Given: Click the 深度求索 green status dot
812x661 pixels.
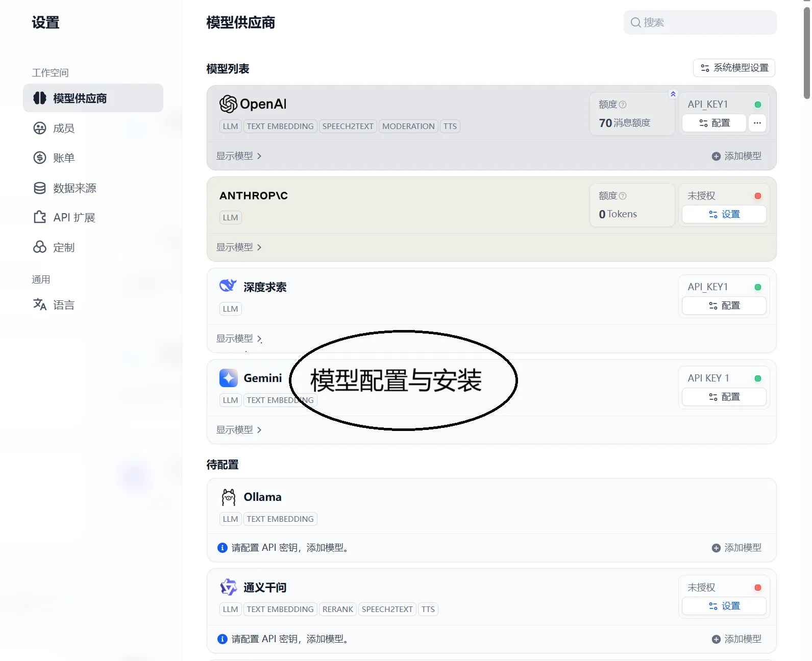Looking at the screenshot, I should coord(758,287).
